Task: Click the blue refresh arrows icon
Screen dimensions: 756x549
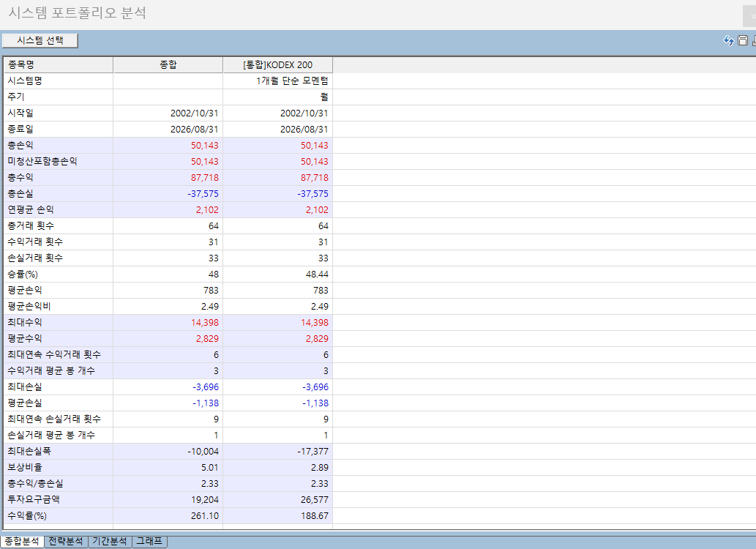Action: [x=728, y=40]
